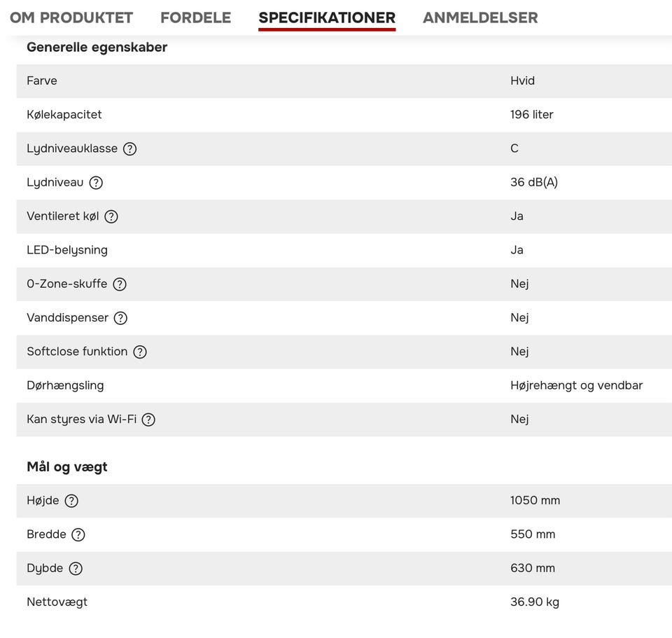Select the Kølekapacitet 196 liter value

pyautogui.click(x=532, y=115)
